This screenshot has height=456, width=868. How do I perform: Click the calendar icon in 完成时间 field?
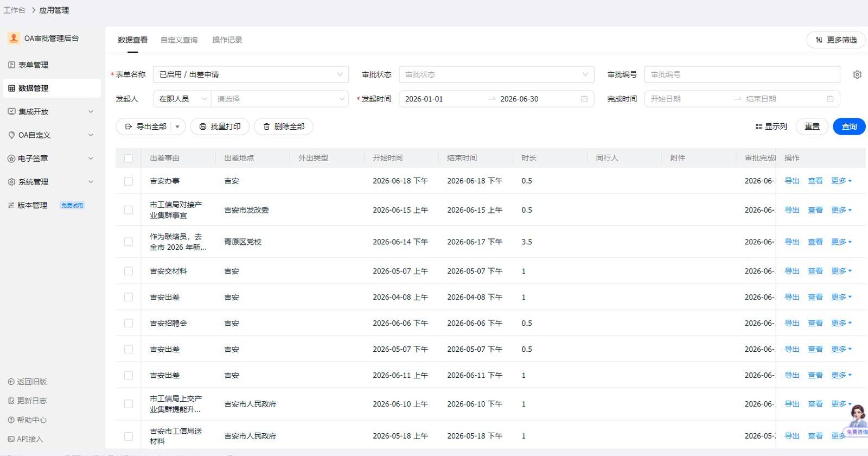830,99
